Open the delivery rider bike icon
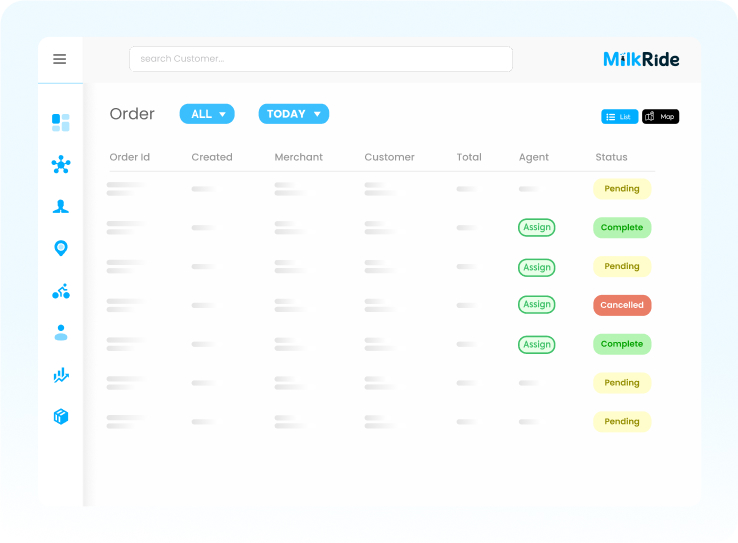The width and height of the screenshot is (738, 543). click(x=61, y=291)
